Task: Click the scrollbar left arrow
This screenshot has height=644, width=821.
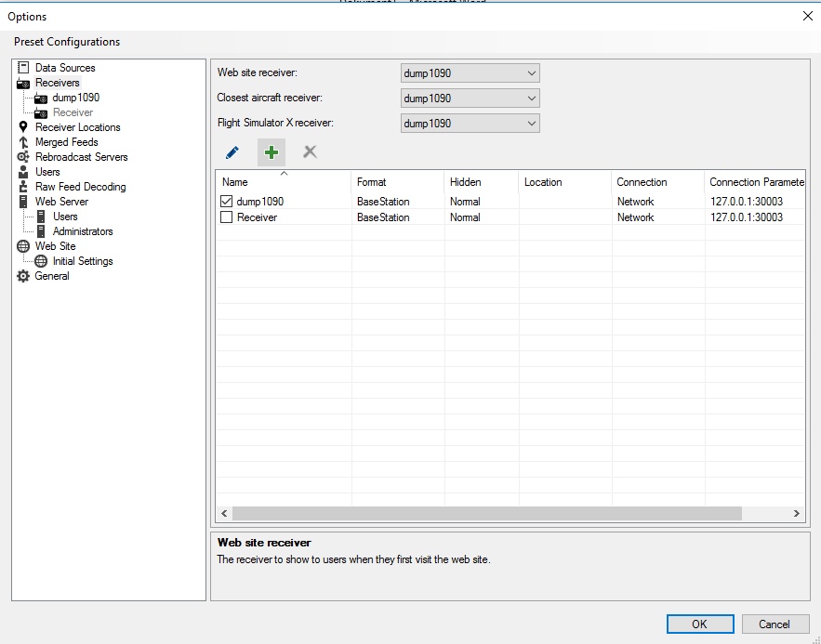Action: point(224,513)
